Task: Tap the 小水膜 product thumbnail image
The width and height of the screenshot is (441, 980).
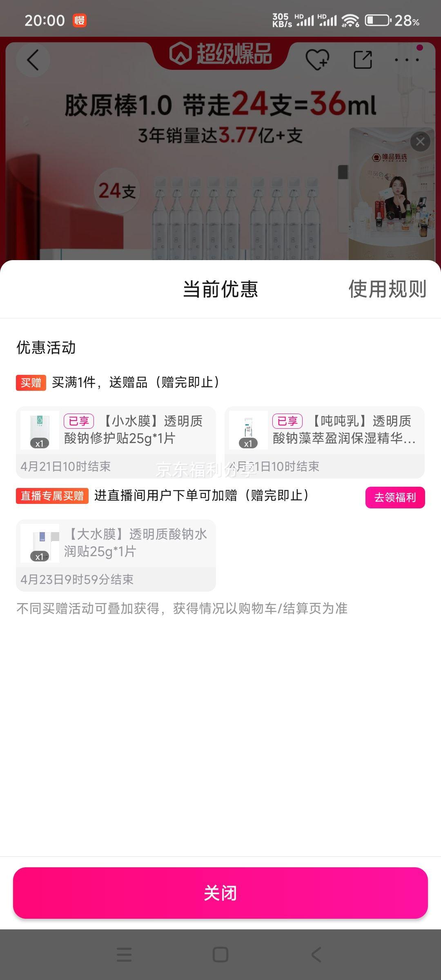Action: tap(40, 430)
